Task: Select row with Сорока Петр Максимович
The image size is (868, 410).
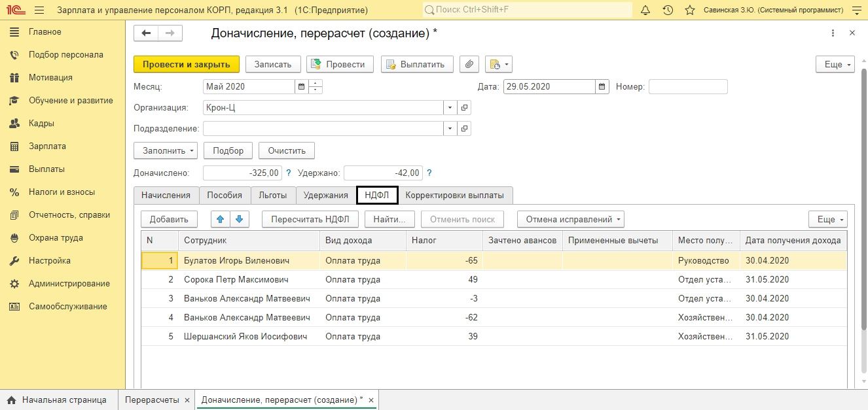Action: click(236, 280)
